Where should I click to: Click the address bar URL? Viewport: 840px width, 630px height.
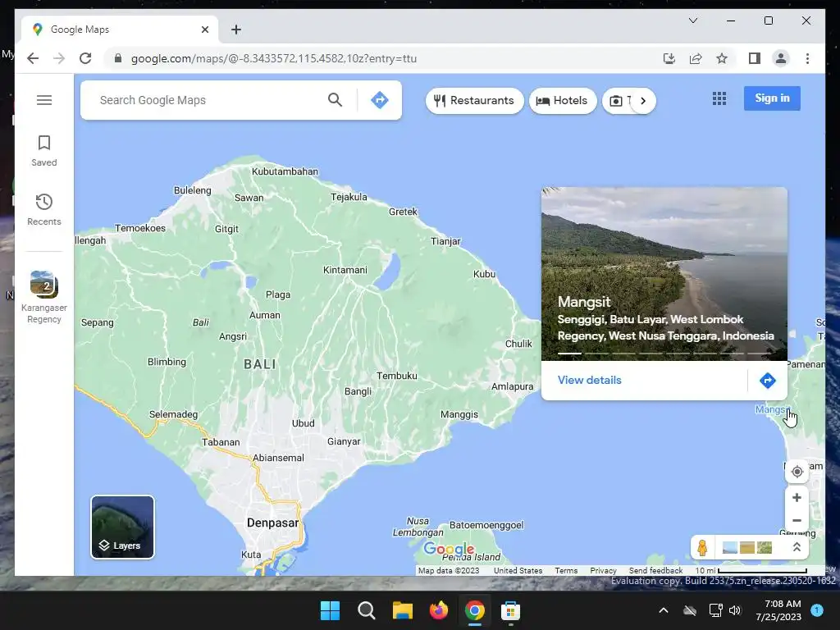coord(274,58)
